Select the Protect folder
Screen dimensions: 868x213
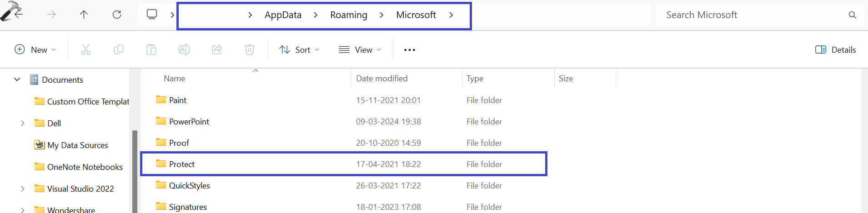(182, 164)
